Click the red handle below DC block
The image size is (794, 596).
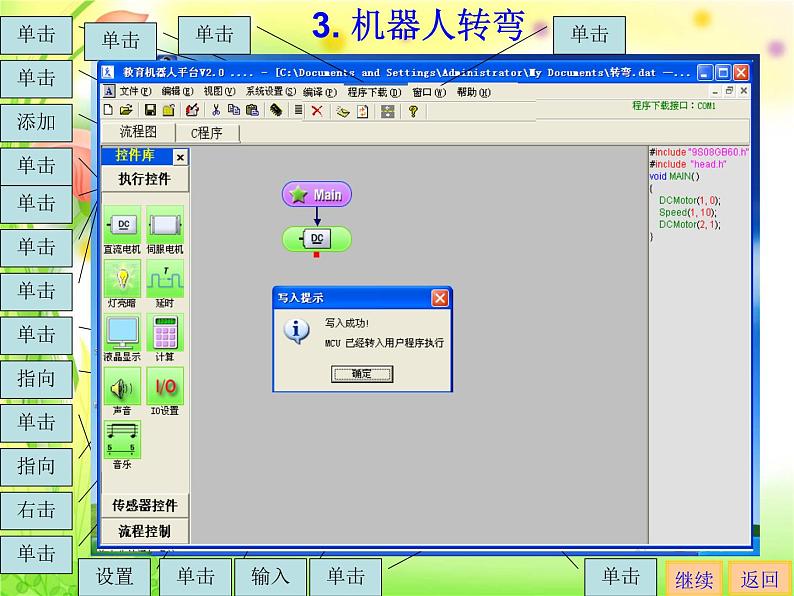click(316, 255)
